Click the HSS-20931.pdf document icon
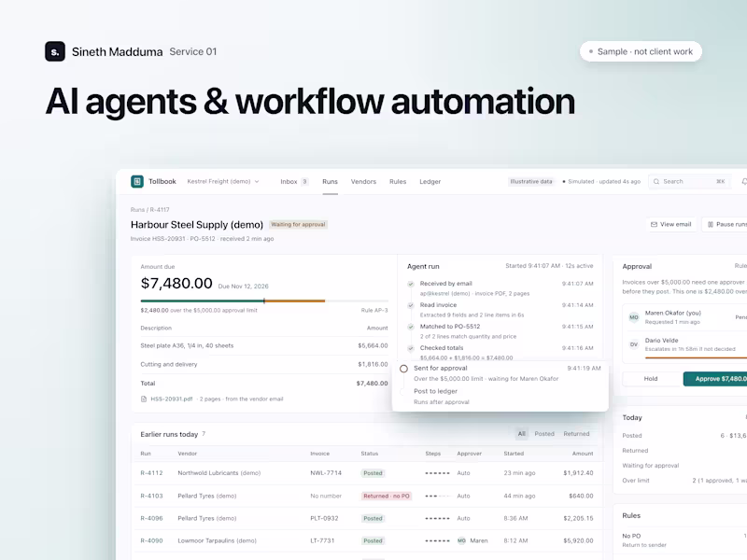 coord(144,399)
